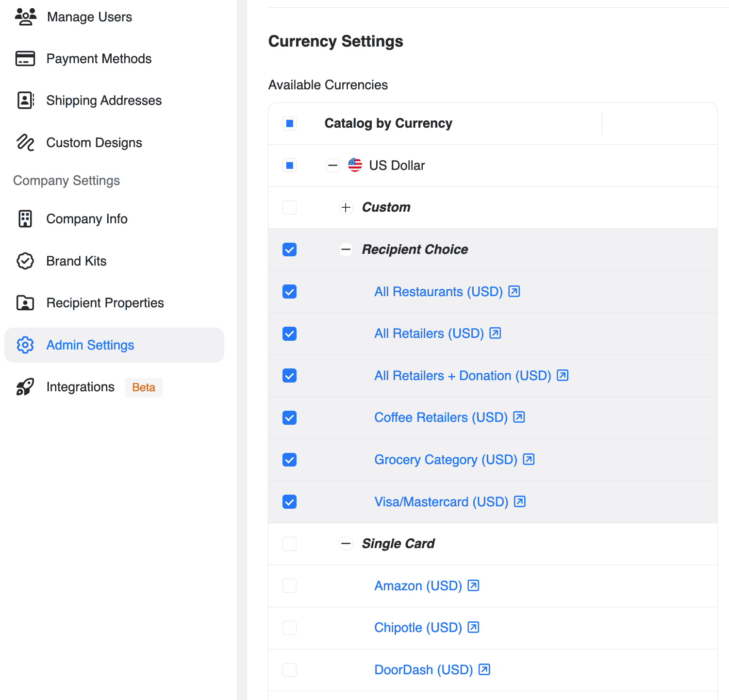
Task: Click the Brand Kits badge icon
Action: [x=25, y=261]
